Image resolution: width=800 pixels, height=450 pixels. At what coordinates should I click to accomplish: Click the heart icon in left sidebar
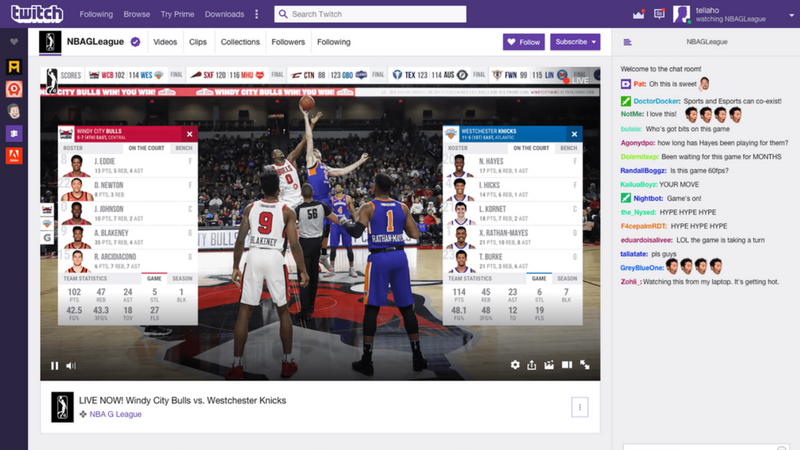click(14, 42)
